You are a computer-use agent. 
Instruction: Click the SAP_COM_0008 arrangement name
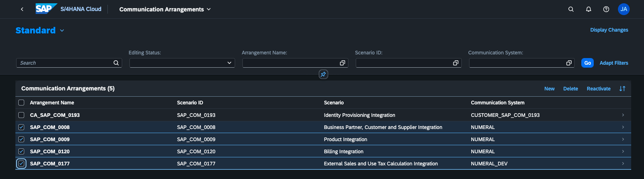50,127
